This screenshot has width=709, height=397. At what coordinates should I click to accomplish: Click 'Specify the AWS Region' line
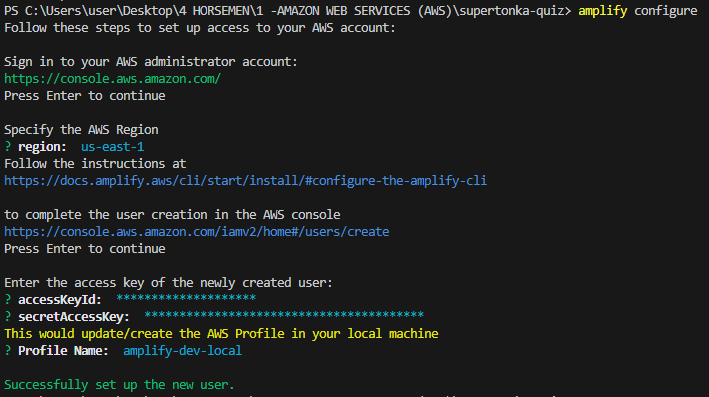pyautogui.click(x=81, y=130)
